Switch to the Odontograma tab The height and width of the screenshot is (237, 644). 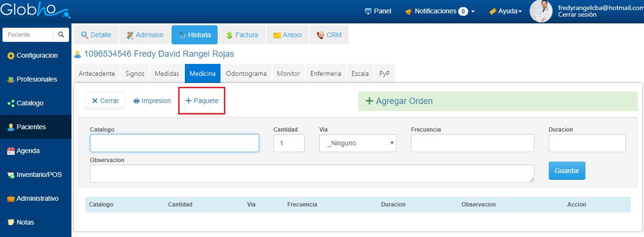[246, 73]
